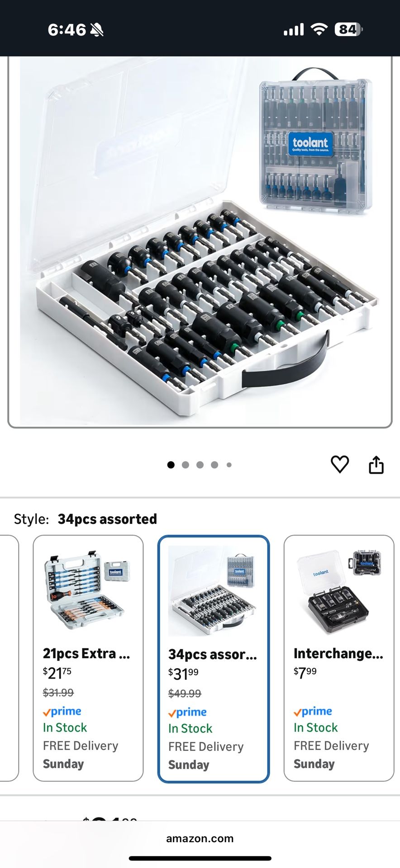Jump to the second image carousel dot
The height and width of the screenshot is (868, 400).
pyautogui.click(x=186, y=465)
